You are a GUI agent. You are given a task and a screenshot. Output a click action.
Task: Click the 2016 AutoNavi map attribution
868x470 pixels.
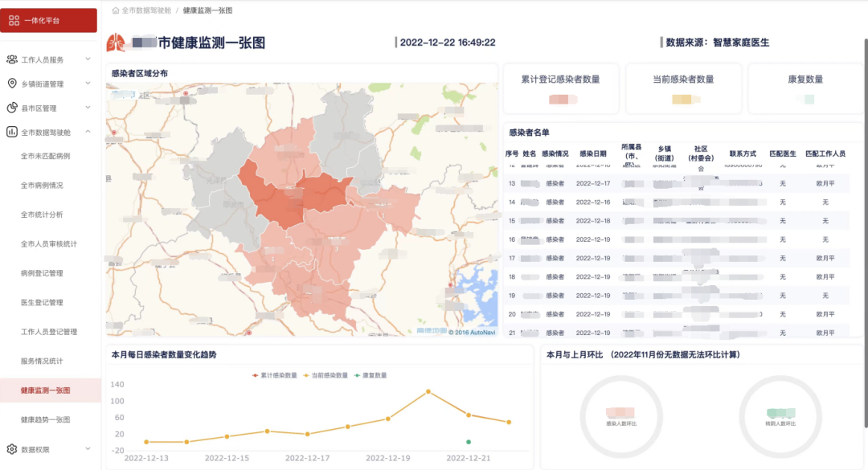pos(472,332)
